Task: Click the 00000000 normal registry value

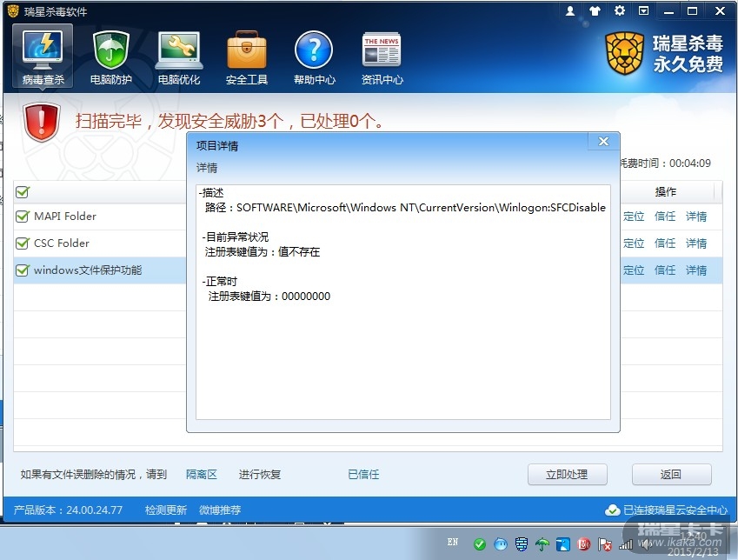Action: 306,297
